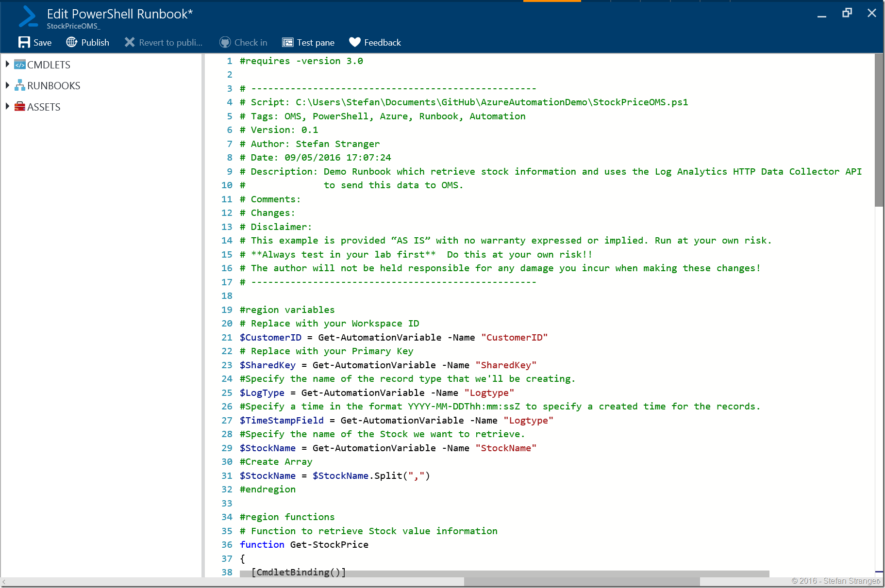Click the Disclaimer comment on line 13
This screenshot has height=588, width=885.
click(276, 227)
